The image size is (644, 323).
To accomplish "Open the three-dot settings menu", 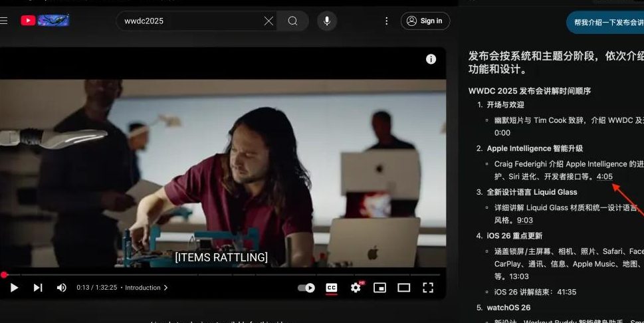I will 387,21.
